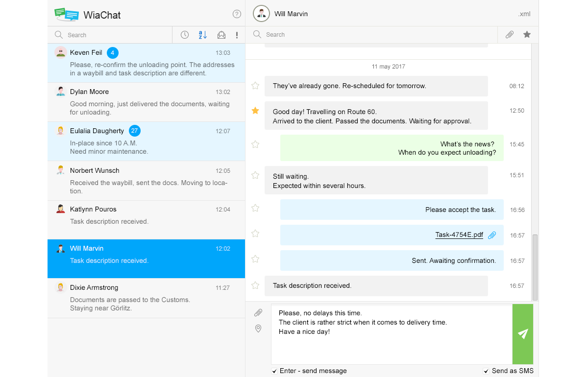The image size is (588, 377).
Task: Insert location with the map pin icon
Action: [258, 329]
